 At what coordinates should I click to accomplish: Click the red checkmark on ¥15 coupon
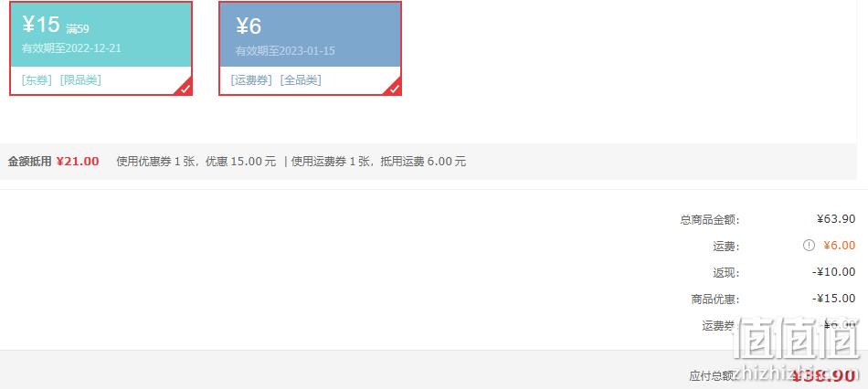186,89
